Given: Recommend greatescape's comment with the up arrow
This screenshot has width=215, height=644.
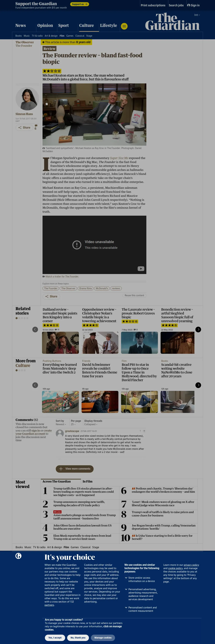Looking at the screenshot, I should (144, 431).
